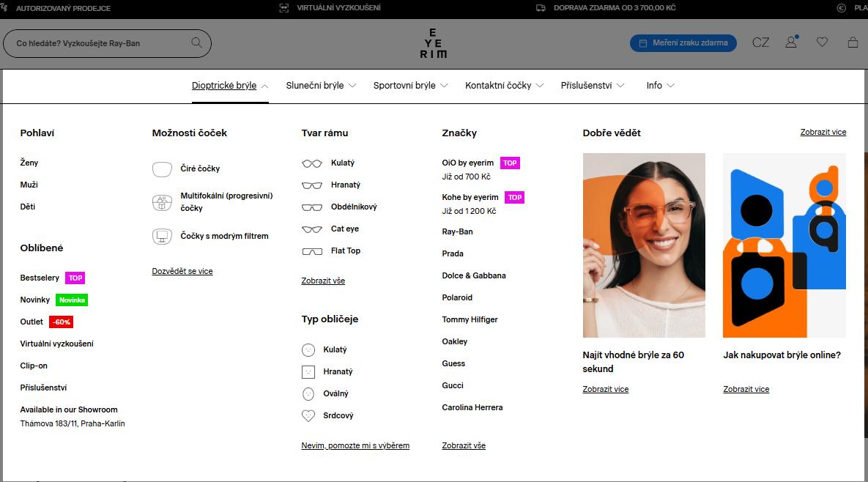Viewport: 868px width, 482px height.
Task: Open the Děti category
Action: pos(28,207)
